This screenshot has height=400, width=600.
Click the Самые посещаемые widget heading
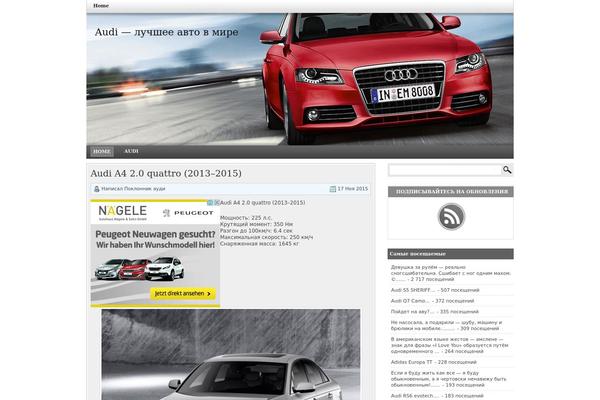click(x=451, y=254)
